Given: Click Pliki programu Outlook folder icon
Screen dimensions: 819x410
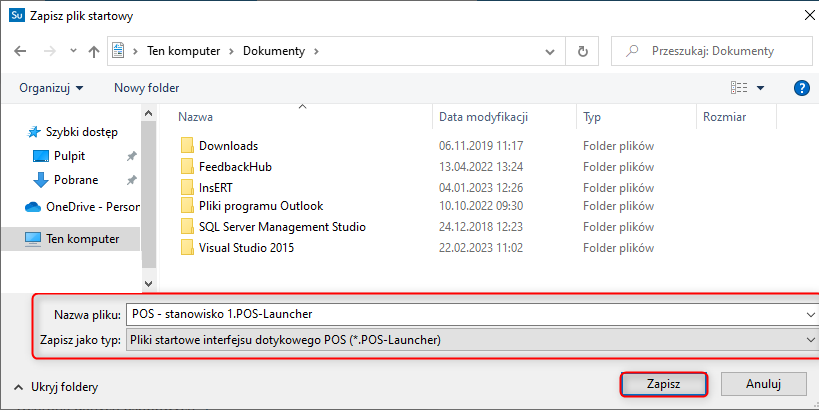Looking at the screenshot, I should tap(187, 206).
